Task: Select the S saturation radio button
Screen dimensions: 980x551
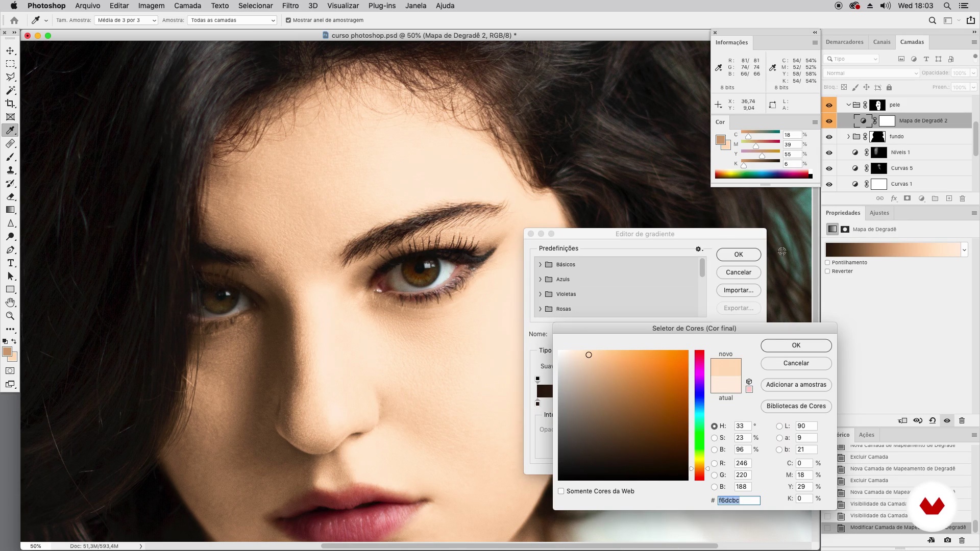Action: click(x=714, y=438)
